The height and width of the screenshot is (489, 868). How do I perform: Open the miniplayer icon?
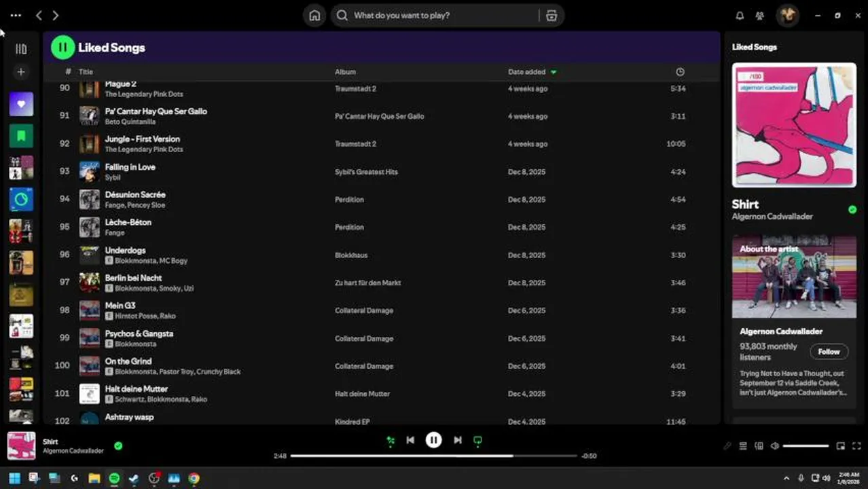(x=841, y=446)
